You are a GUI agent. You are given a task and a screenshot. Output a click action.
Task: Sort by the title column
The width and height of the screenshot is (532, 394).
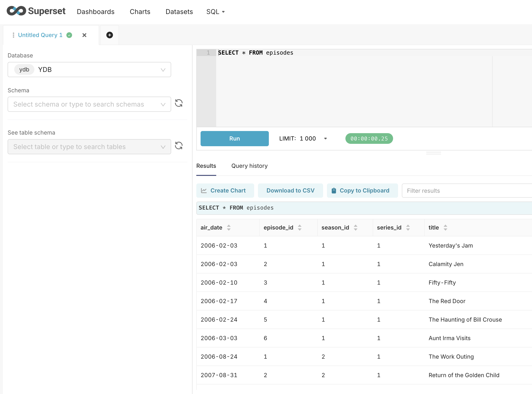pos(445,228)
